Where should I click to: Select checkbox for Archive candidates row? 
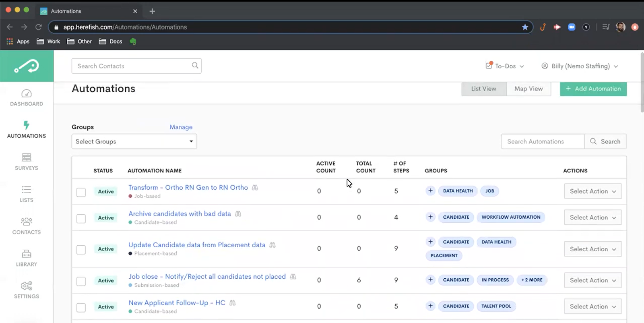pyautogui.click(x=81, y=218)
